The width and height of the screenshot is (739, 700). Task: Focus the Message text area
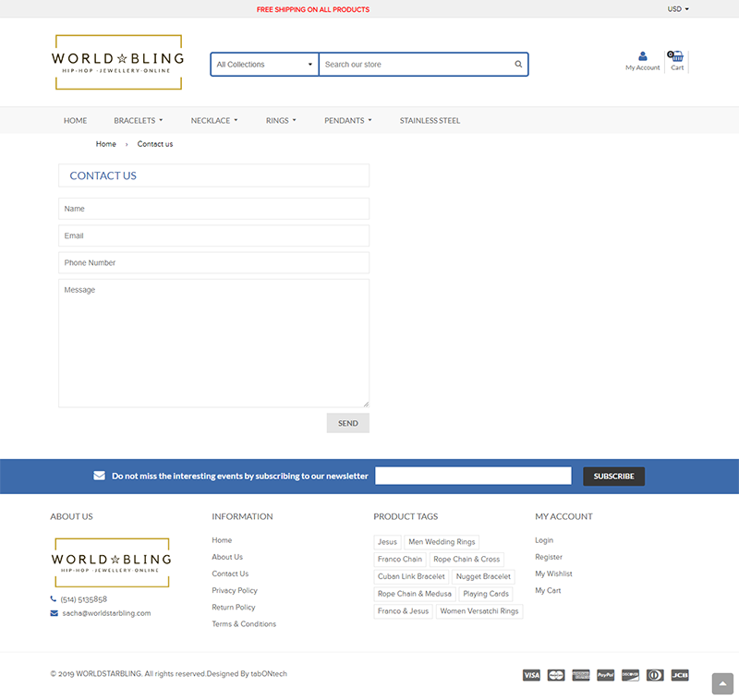tap(213, 343)
